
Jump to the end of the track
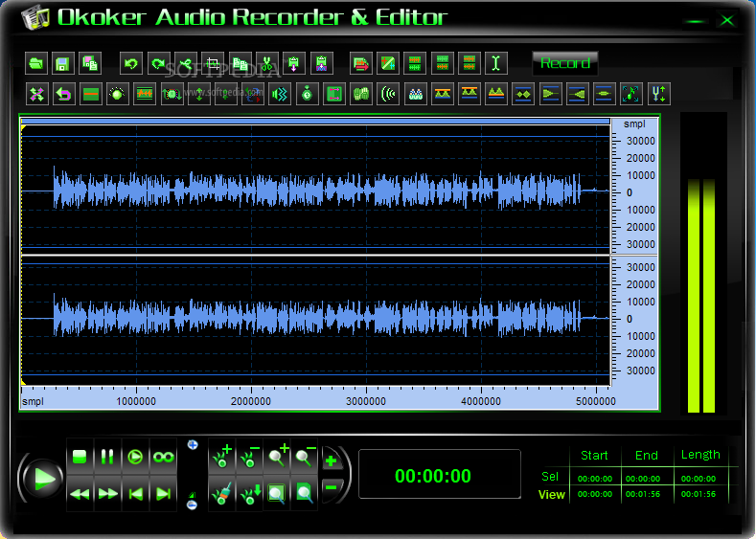(163, 494)
